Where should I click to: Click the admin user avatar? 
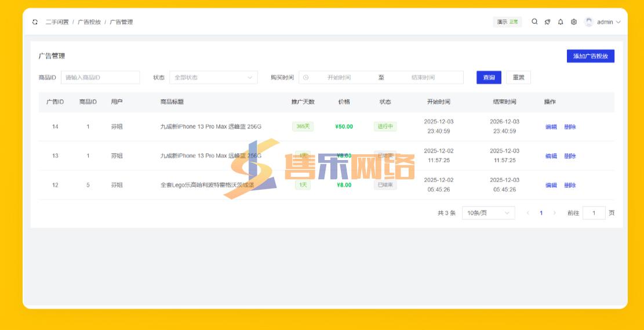[589, 22]
